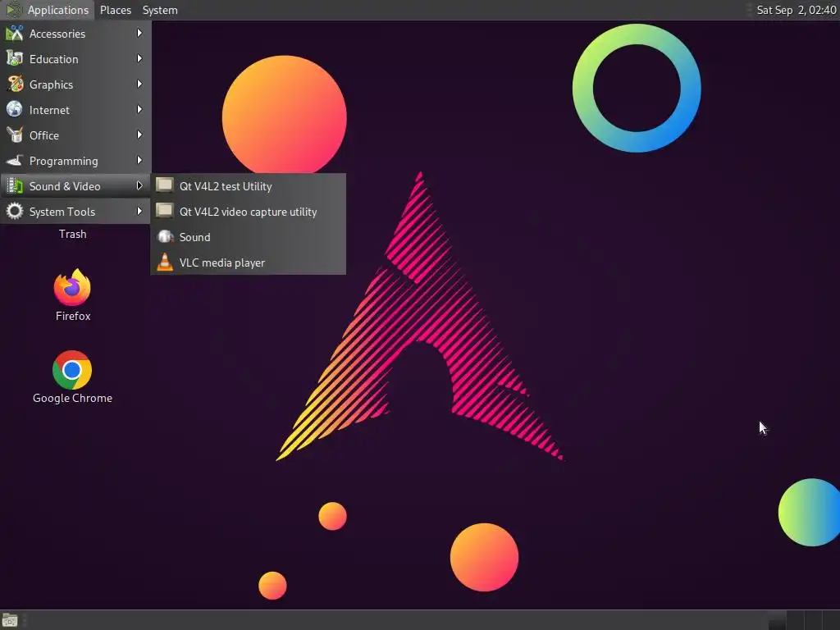Click the Programming category icon
This screenshot has height=630, width=840.
coord(15,161)
